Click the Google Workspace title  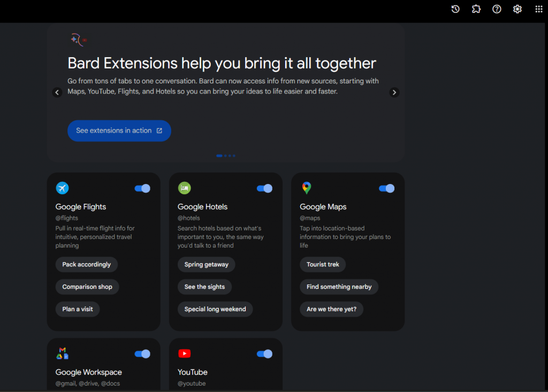89,372
